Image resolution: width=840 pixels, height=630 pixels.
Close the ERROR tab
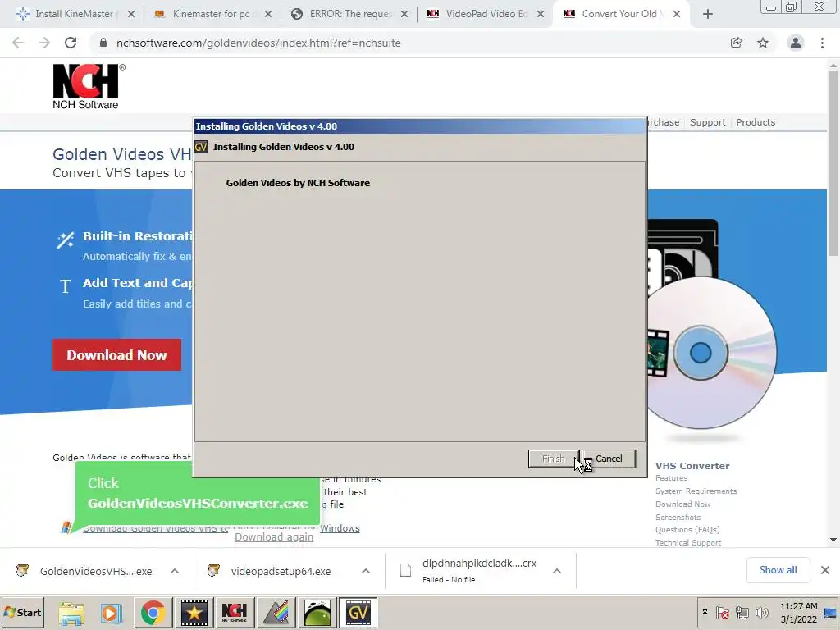click(x=404, y=14)
